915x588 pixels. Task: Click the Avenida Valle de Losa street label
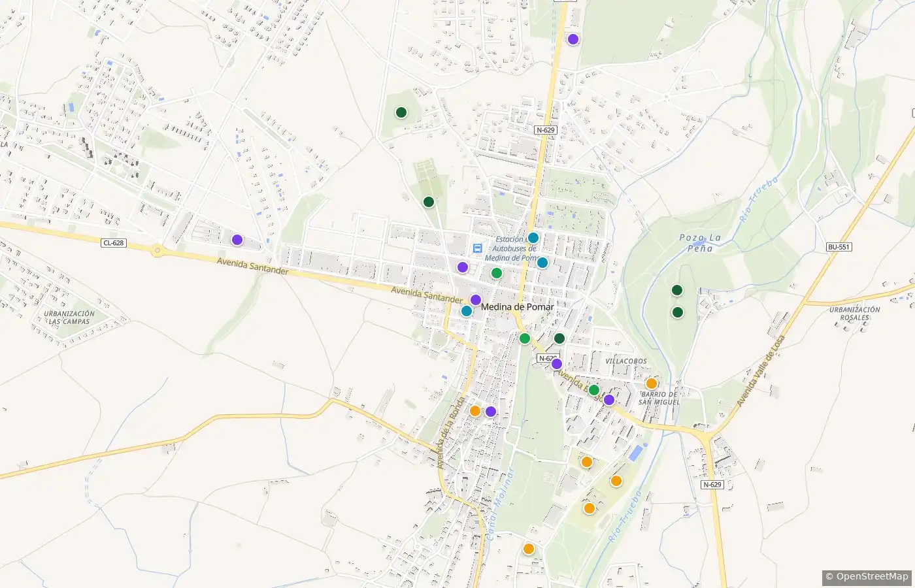tap(761, 370)
